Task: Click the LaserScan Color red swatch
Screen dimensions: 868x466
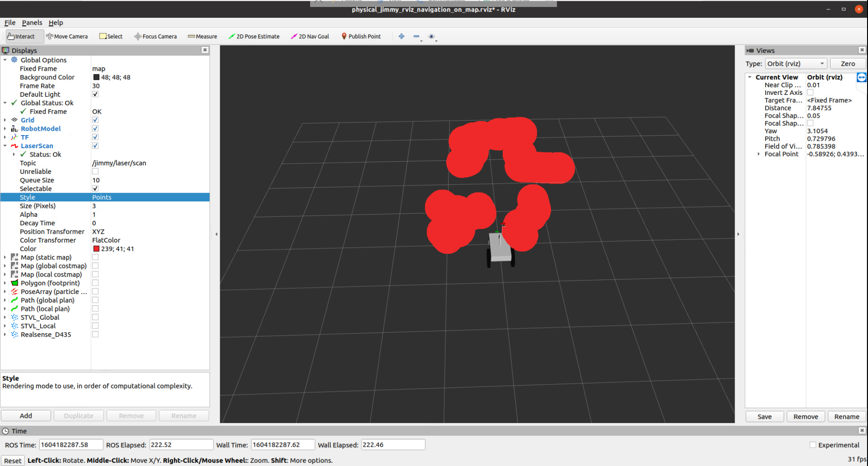Action: tap(96, 249)
